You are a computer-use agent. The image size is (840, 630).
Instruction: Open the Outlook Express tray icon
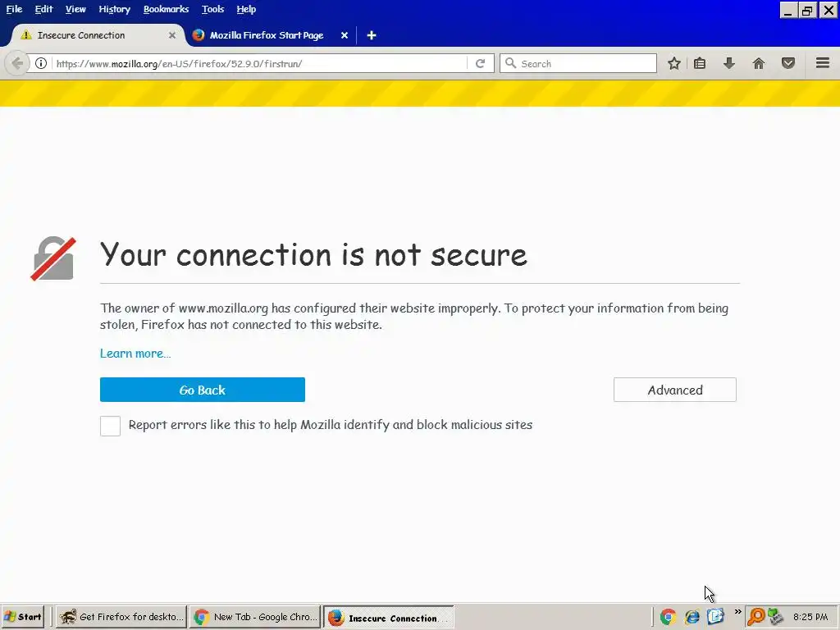click(x=715, y=617)
